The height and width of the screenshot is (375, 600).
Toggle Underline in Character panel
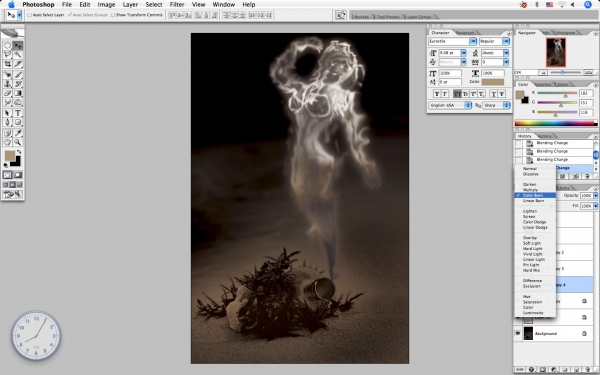click(x=494, y=94)
